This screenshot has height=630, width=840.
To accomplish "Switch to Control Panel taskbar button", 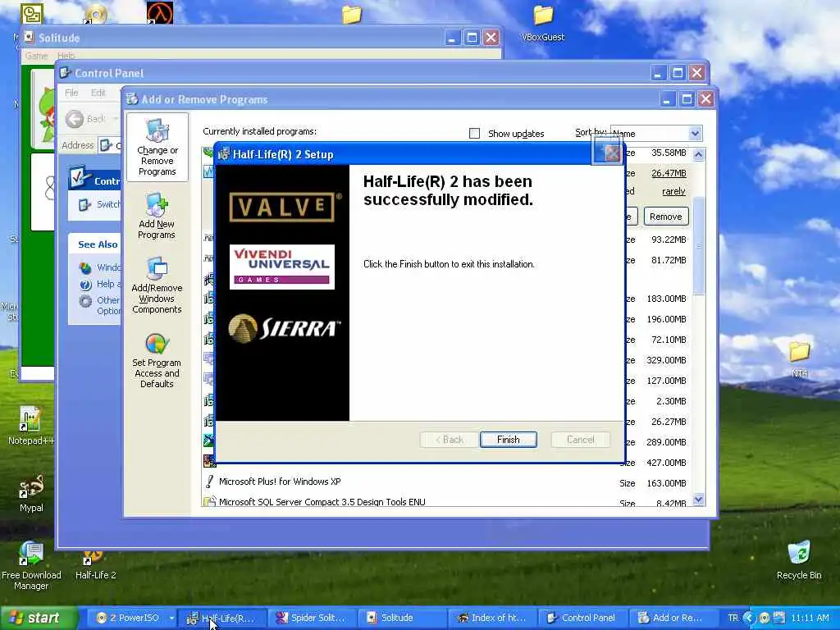I will click(x=582, y=618).
